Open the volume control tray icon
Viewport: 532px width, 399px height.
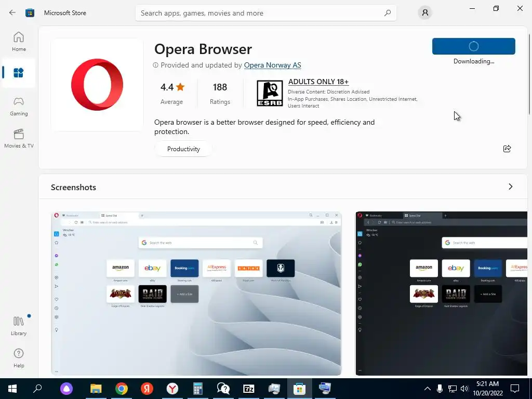click(x=464, y=389)
